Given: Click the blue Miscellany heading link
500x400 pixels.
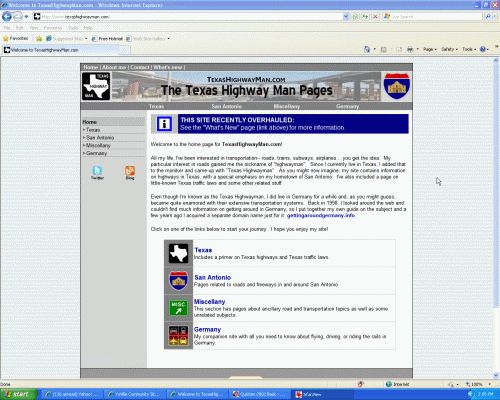Looking at the screenshot, I should click(x=209, y=301).
